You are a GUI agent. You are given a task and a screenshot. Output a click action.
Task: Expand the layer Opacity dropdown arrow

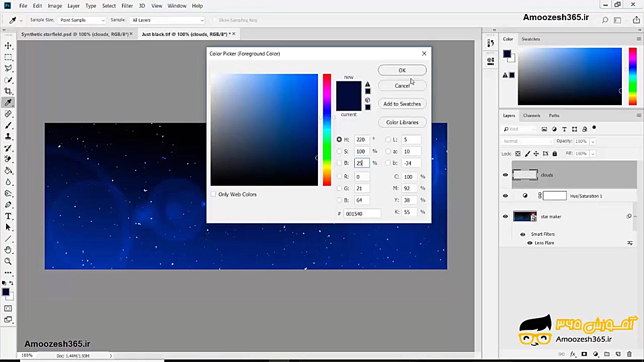pyautogui.click(x=593, y=141)
